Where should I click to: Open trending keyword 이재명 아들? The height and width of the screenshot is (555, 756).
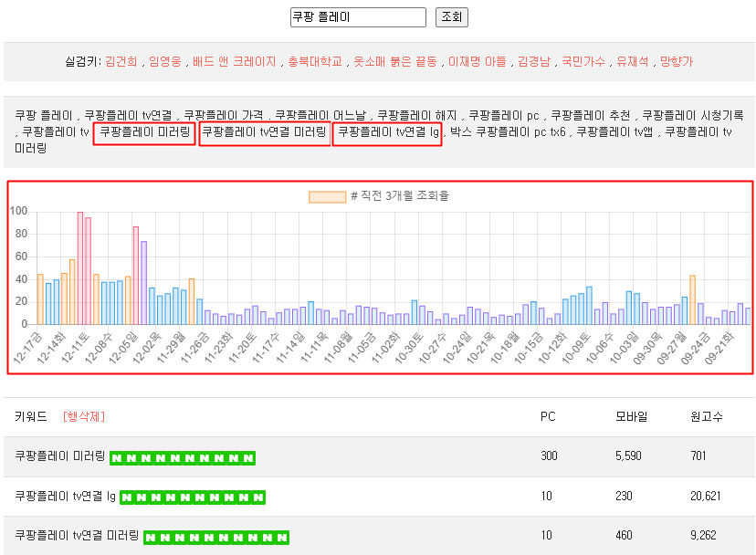pyautogui.click(x=478, y=62)
